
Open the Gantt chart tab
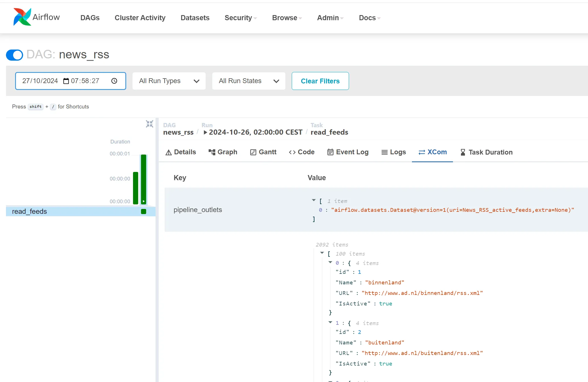pos(263,152)
